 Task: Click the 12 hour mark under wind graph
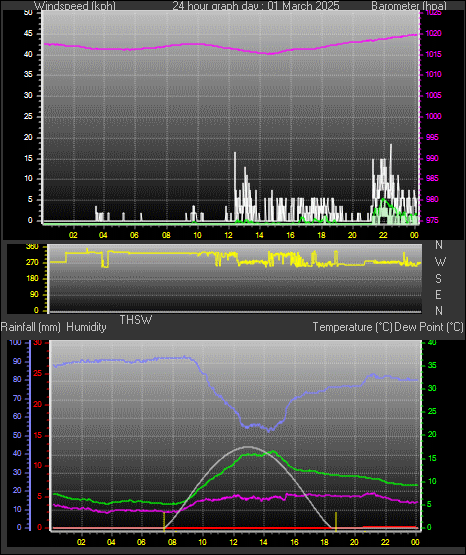pos(228,235)
